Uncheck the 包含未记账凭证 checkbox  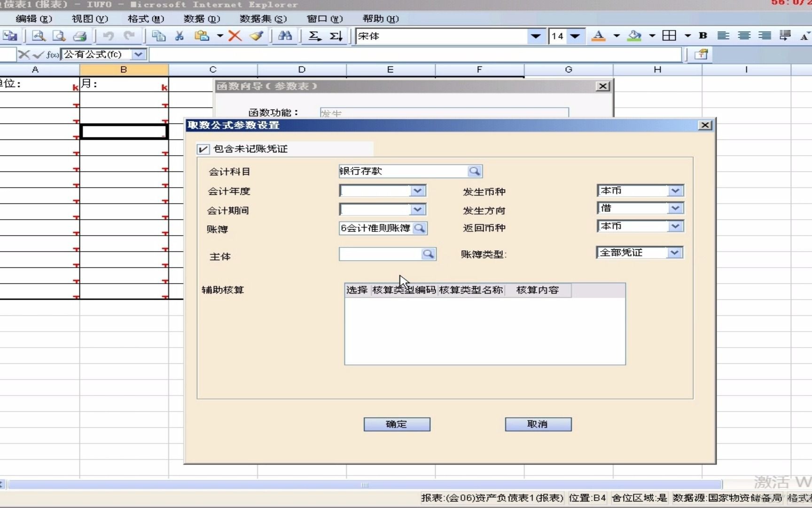point(203,149)
